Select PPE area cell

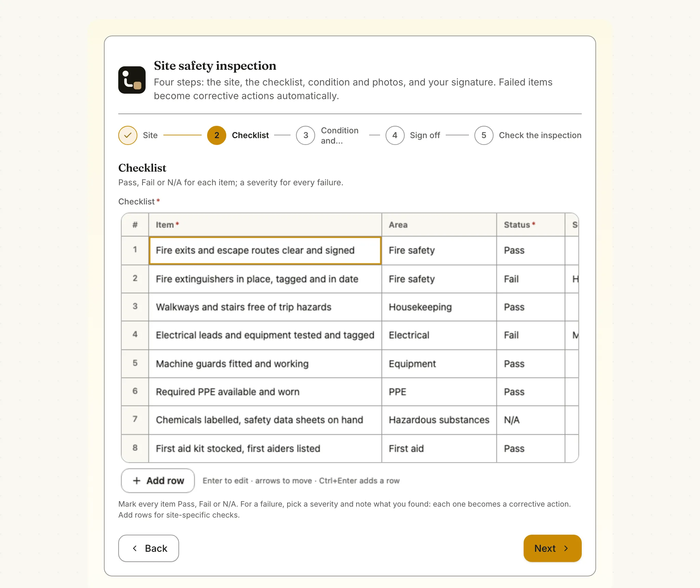pyautogui.click(x=439, y=392)
